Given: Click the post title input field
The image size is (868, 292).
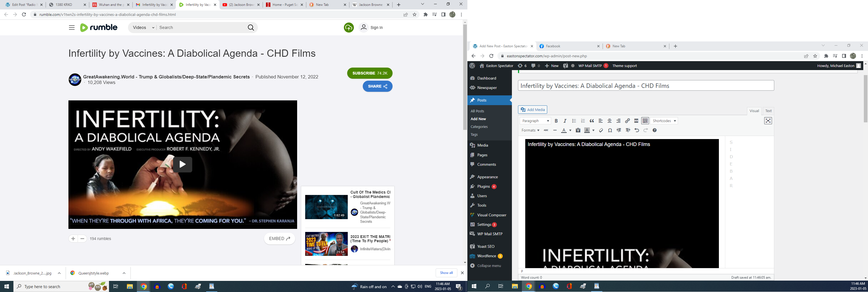Looking at the screenshot, I should [x=646, y=86].
